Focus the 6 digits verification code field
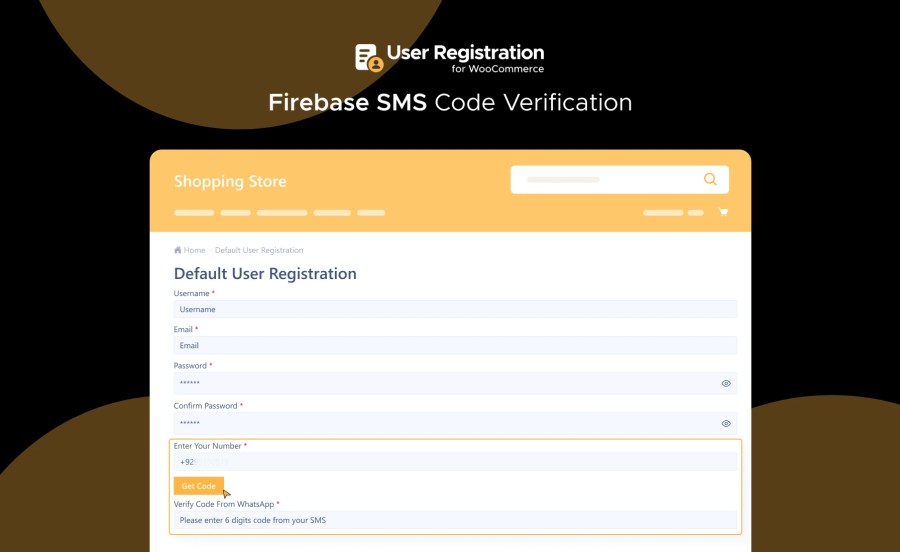This screenshot has width=900, height=552. click(x=455, y=520)
